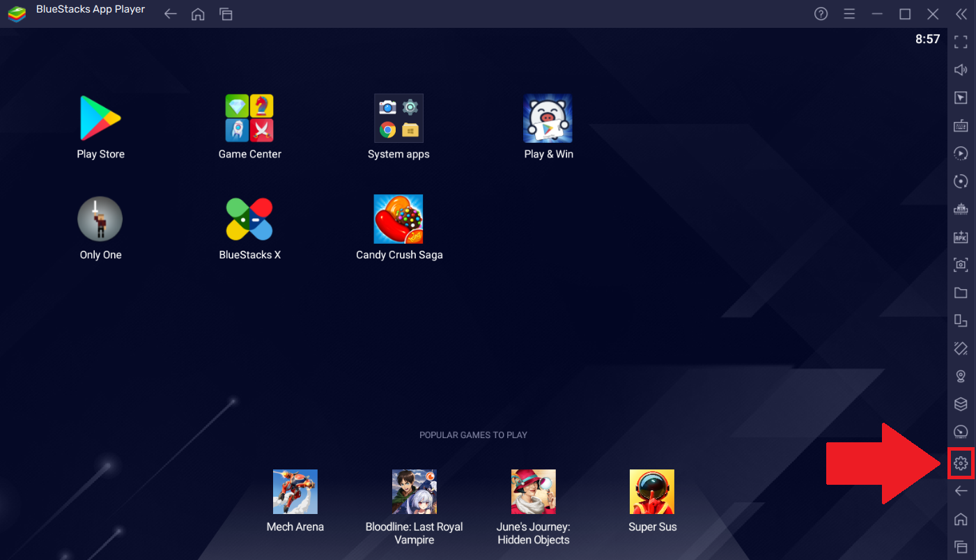Launch the Only One game

[x=100, y=219]
